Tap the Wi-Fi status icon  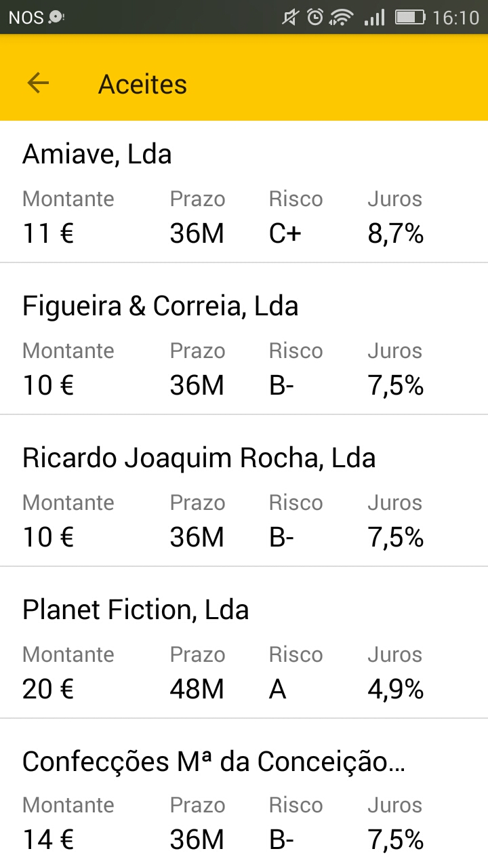342,18
